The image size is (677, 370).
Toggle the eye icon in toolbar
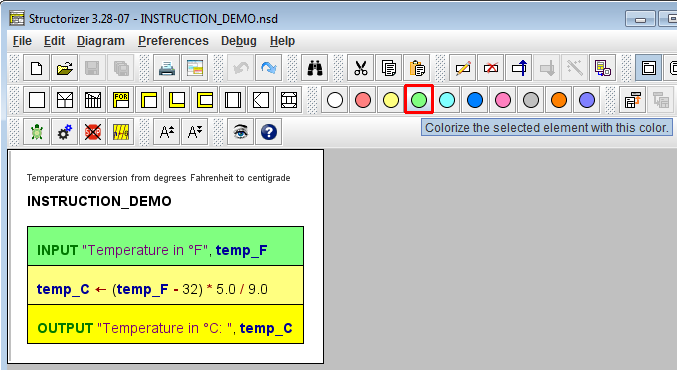[x=240, y=132]
